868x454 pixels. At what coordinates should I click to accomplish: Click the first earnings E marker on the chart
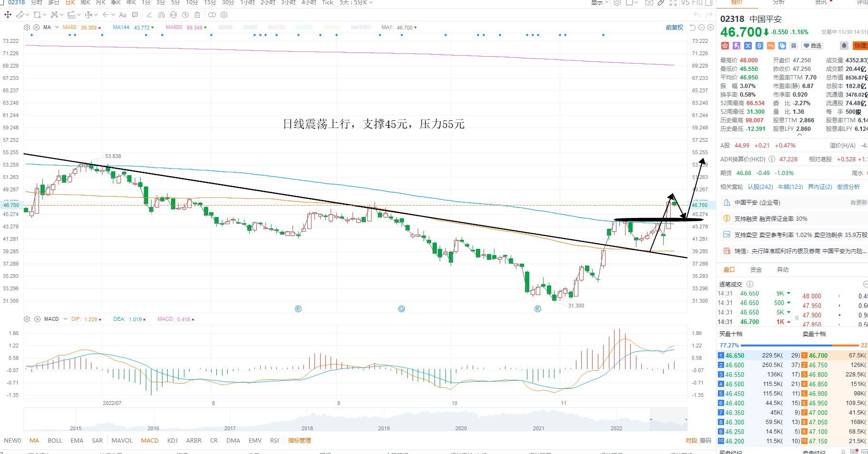(x=298, y=309)
